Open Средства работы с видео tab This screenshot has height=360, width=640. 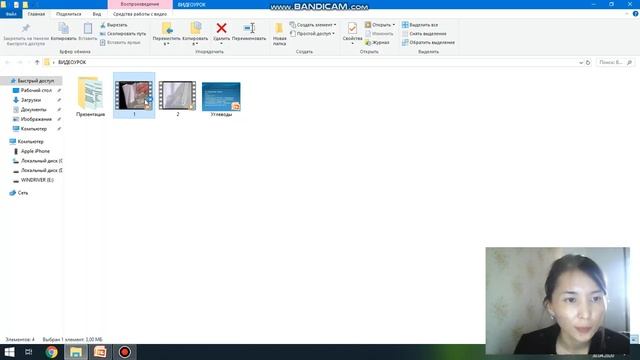(x=140, y=14)
